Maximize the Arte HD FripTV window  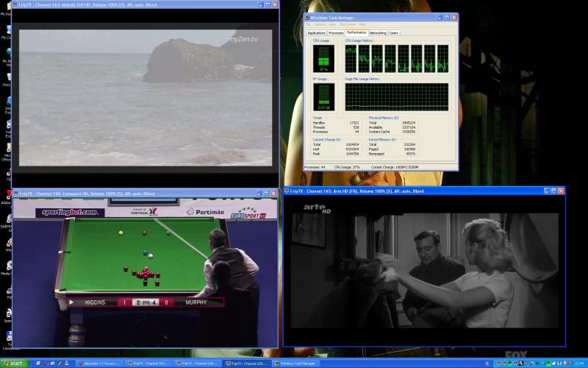pyautogui.click(x=553, y=191)
